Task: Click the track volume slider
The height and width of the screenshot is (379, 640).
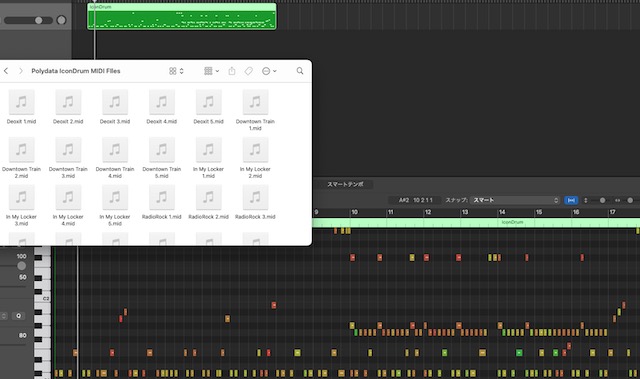Action: coord(29,20)
